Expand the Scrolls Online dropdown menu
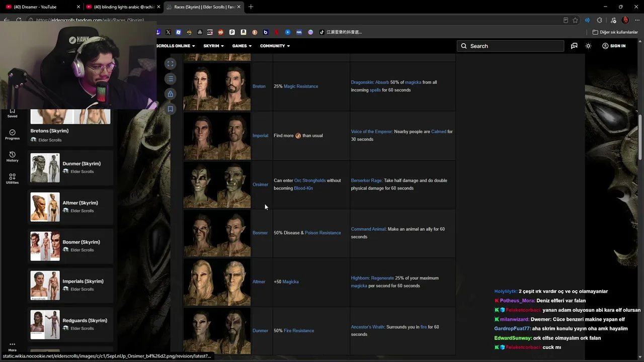644x362 pixels. 176,46
